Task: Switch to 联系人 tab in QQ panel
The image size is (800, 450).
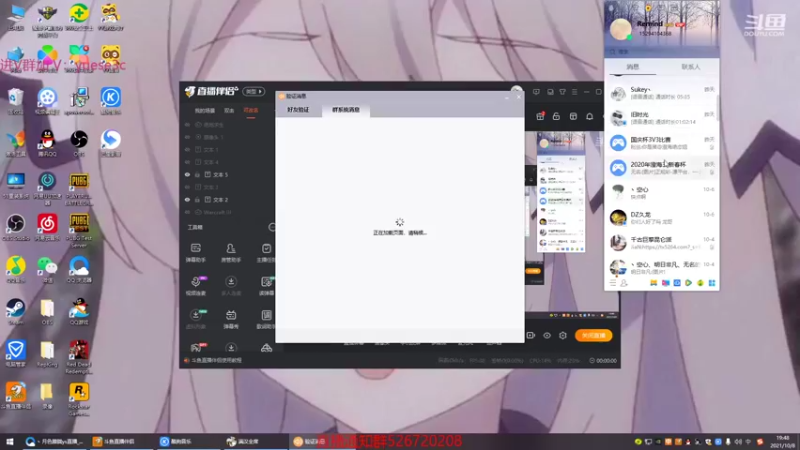Action: tap(691, 67)
